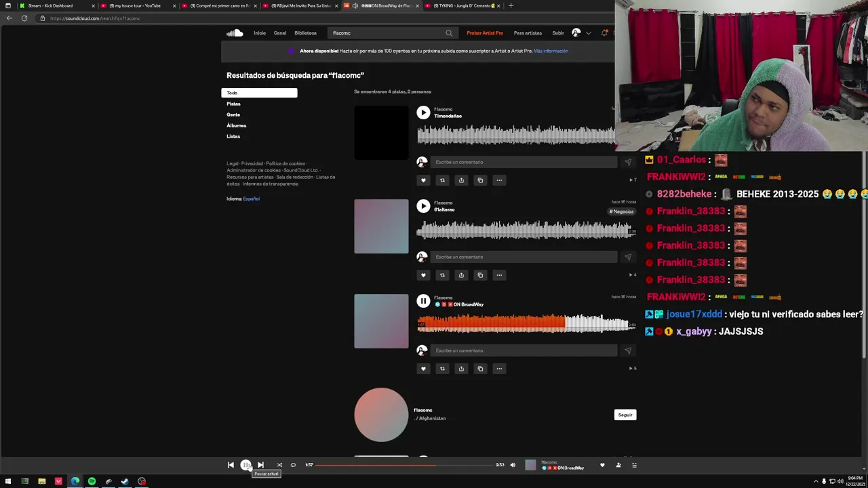This screenshot has height=488, width=868.
Task: Copy link of the Timondañao track
Action: [480, 180]
